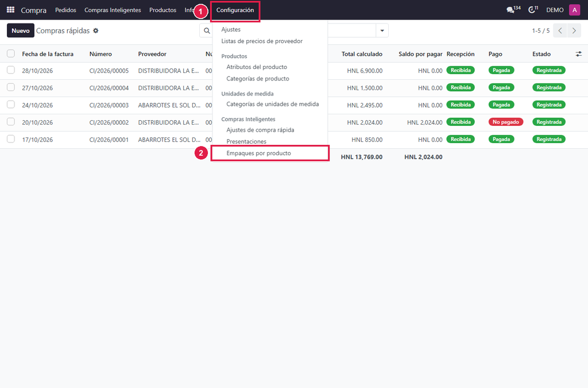588x388 pixels.
Task: Select Empaques por producto
Action: (259, 153)
